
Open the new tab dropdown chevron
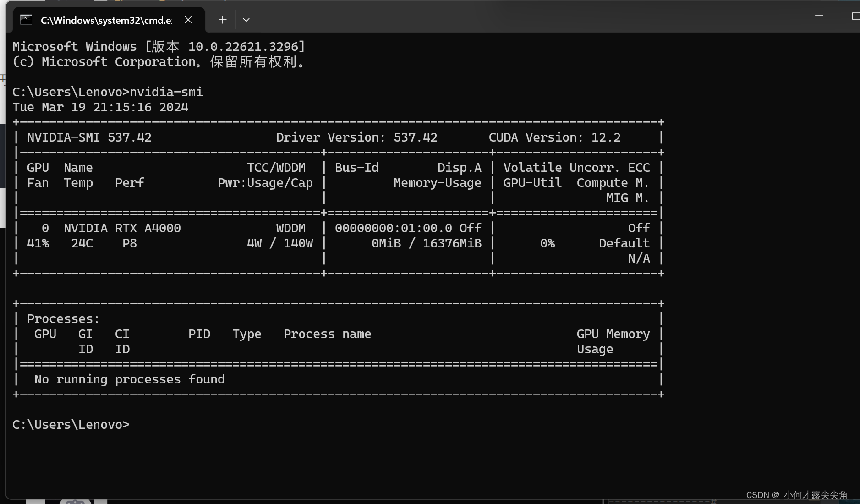click(x=246, y=20)
